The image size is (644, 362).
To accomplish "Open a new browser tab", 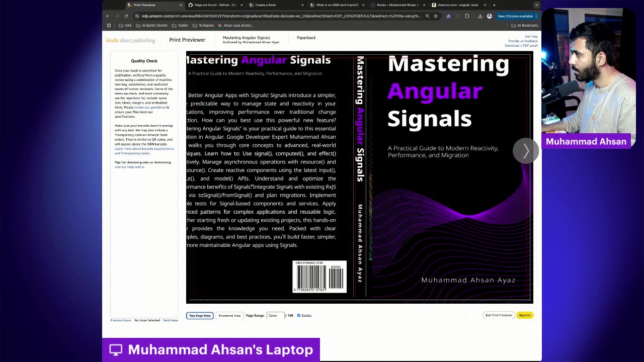I will coord(494,5).
